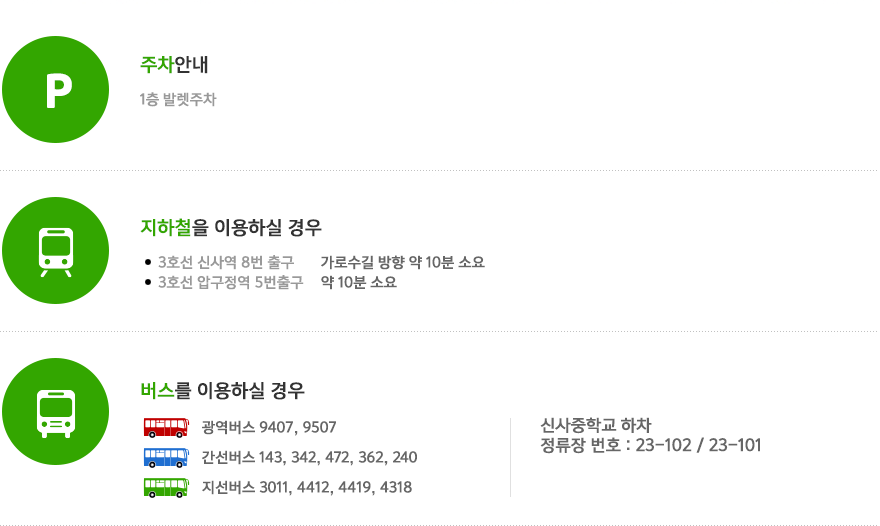The height and width of the screenshot is (526, 880).
Task: Select the 주차안내 heading
Action: pos(174,65)
